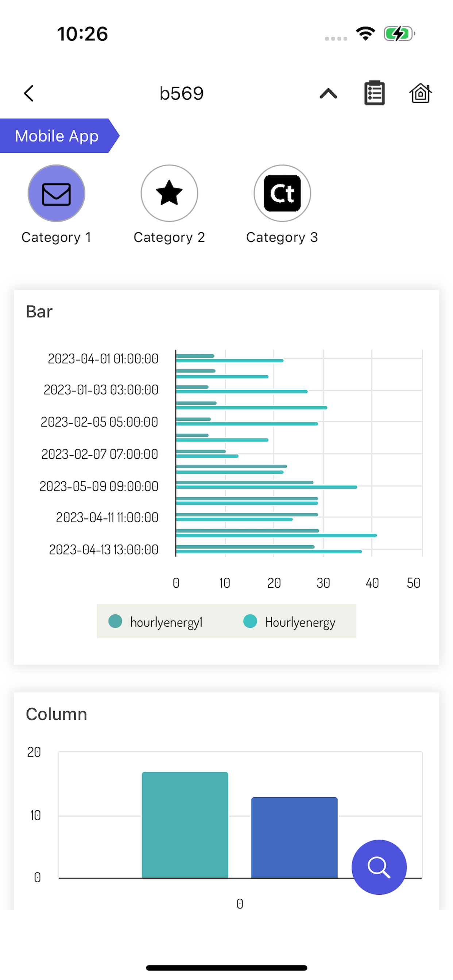453x980 pixels.
Task: Tap the home indicator bar
Action: [x=226, y=968]
